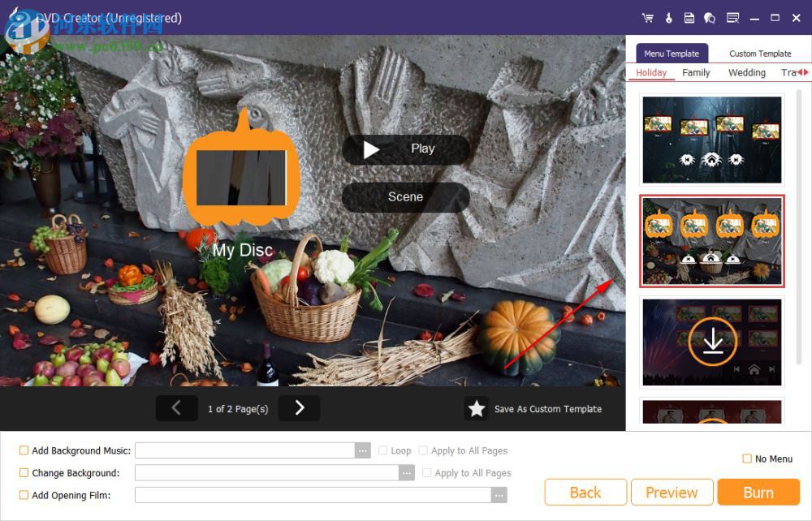Click the Burn button
The image size is (812, 521).
(758, 492)
